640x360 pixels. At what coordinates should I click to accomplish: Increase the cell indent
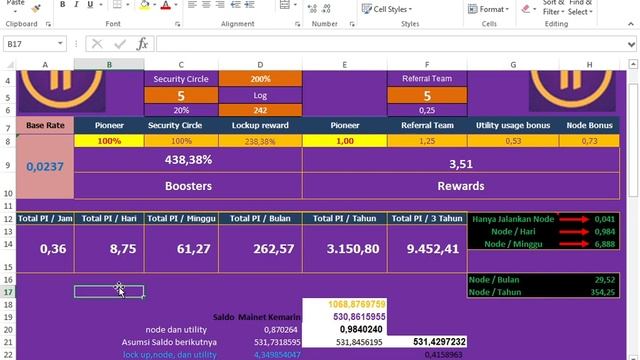pyautogui.click(x=249, y=4)
